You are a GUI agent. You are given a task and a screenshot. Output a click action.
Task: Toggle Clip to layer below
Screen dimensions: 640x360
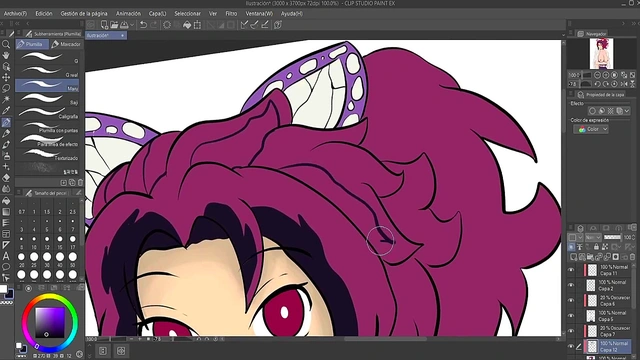[571, 247]
